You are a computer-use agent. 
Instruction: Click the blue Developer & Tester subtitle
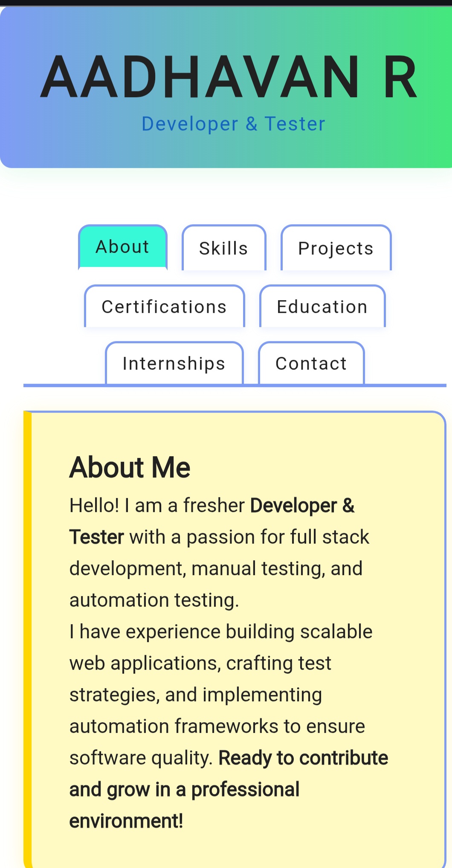(233, 124)
